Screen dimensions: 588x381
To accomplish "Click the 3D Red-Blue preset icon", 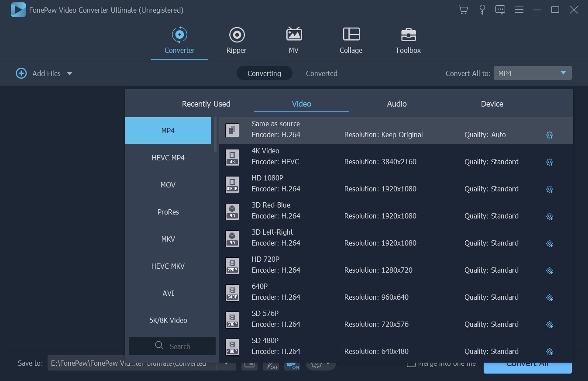I will coord(232,211).
